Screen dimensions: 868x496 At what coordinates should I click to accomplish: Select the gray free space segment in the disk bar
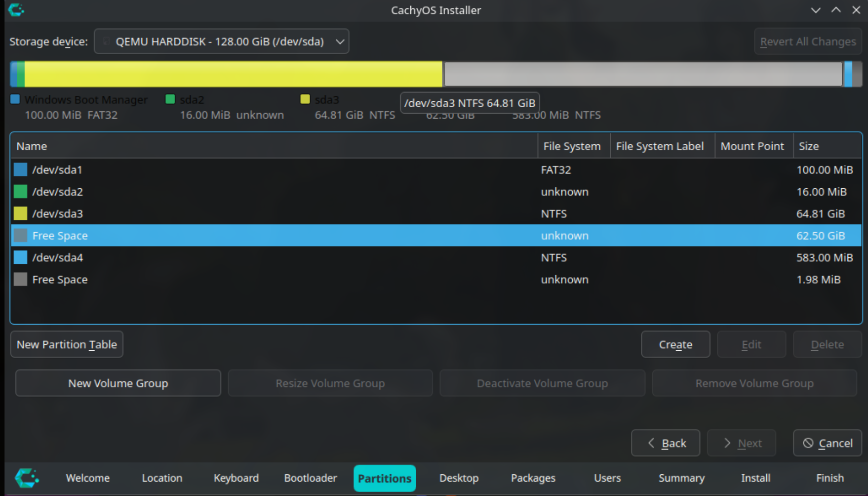[x=643, y=74]
